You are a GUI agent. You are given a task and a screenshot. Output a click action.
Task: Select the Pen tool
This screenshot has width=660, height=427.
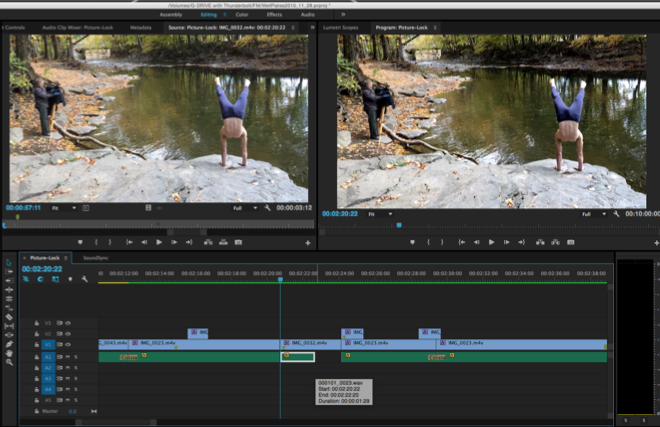click(x=9, y=344)
